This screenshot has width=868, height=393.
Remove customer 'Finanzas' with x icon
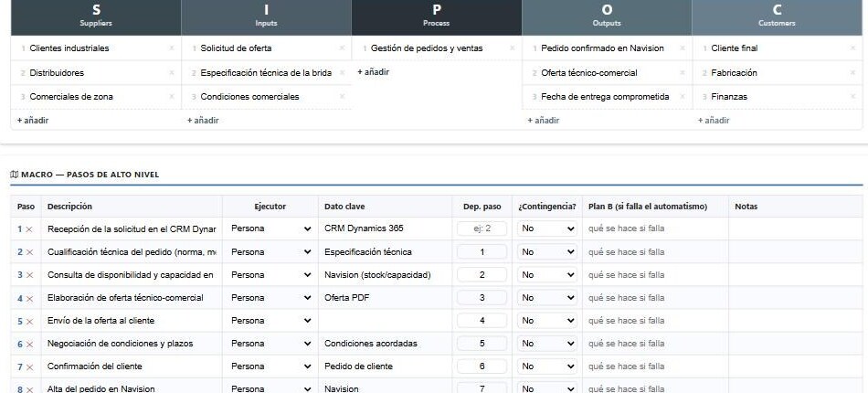(x=852, y=96)
